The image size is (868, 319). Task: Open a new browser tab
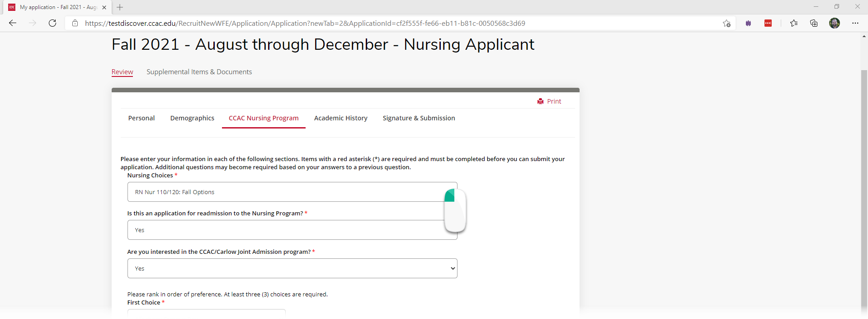pos(120,7)
